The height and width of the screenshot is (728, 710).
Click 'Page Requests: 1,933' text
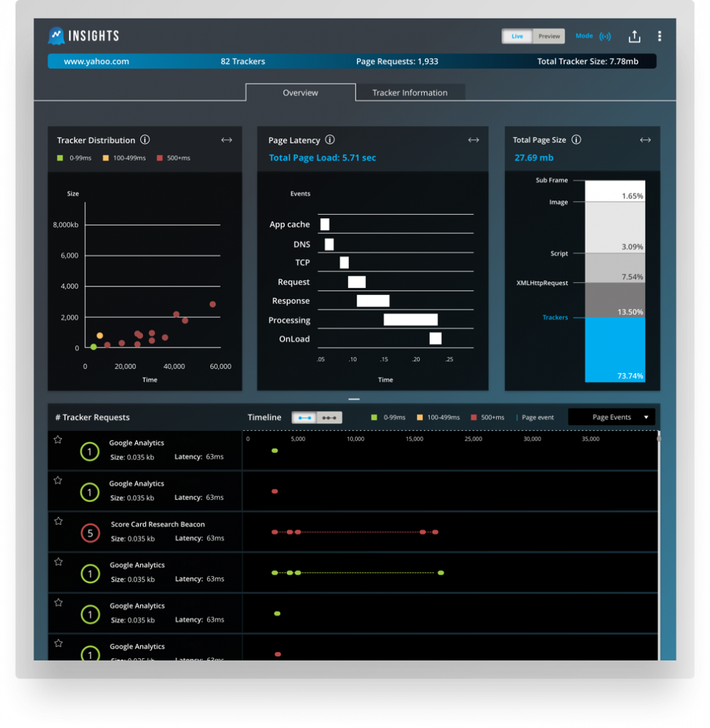[397, 61]
